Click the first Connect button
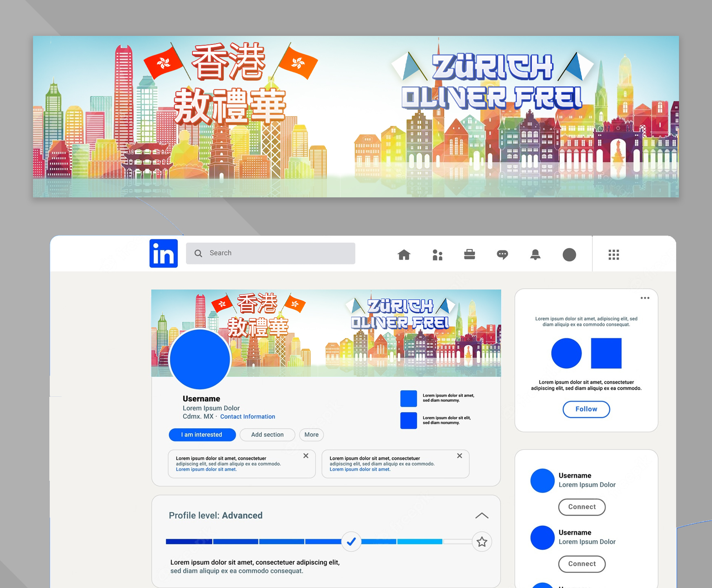 (582, 507)
